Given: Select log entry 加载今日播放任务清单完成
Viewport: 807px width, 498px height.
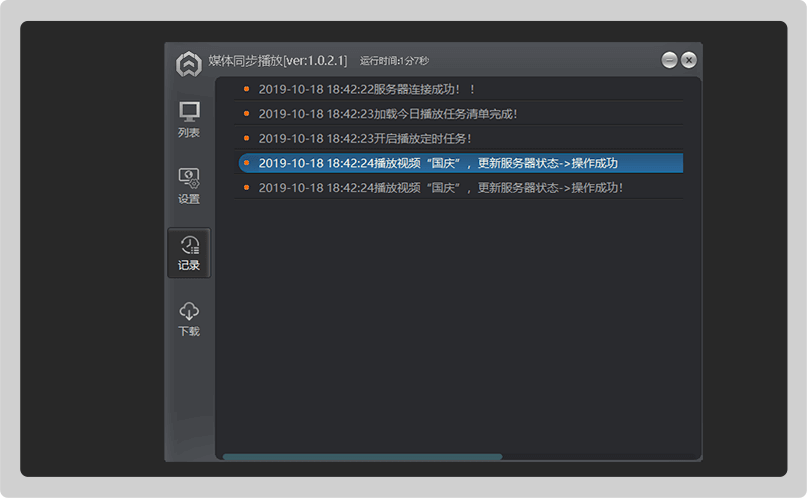Looking at the screenshot, I should point(459,114).
